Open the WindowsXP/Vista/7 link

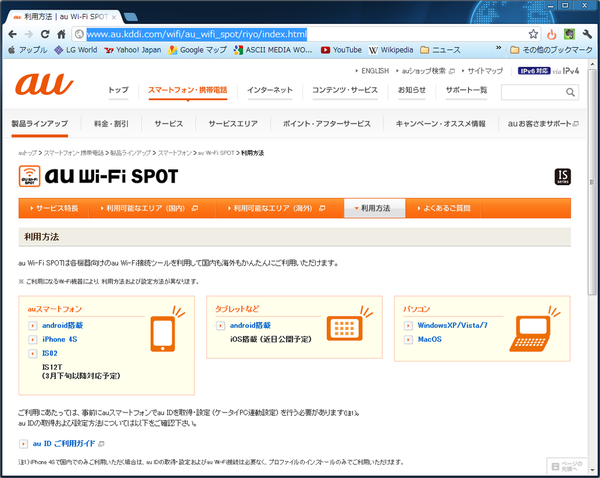point(453,325)
